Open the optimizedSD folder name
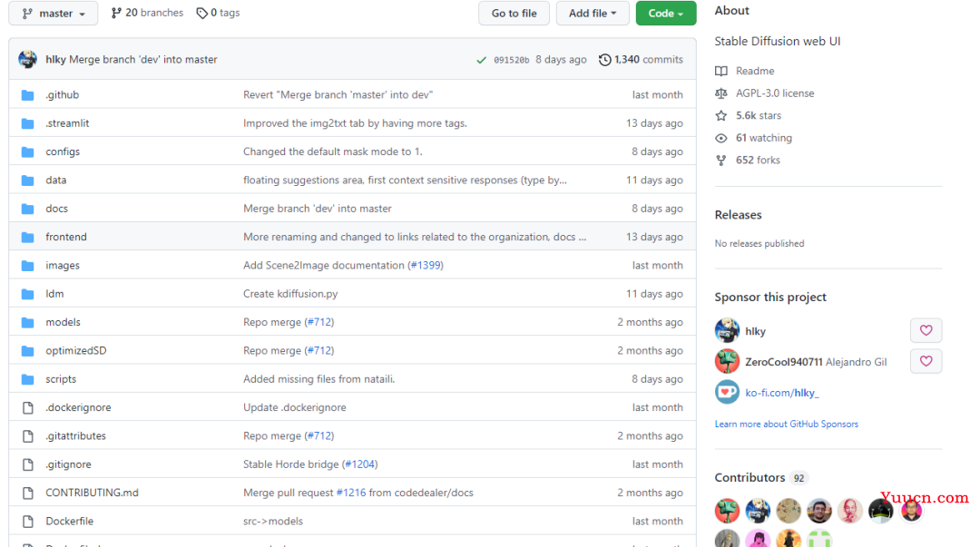 [75, 351]
